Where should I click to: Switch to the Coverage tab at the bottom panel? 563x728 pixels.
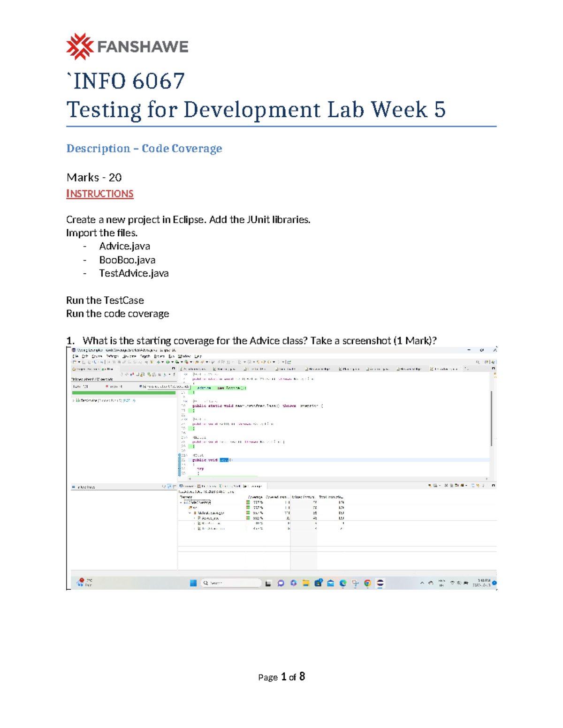[252, 485]
